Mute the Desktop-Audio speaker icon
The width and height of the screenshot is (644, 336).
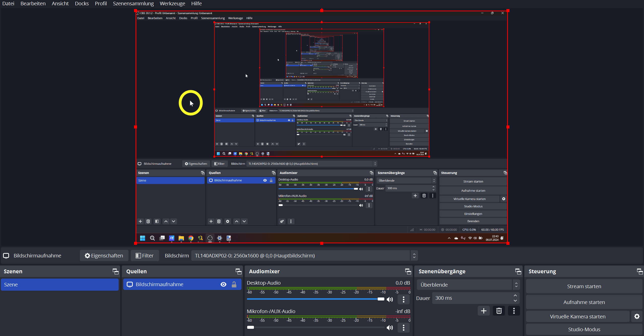pos(390,299)
